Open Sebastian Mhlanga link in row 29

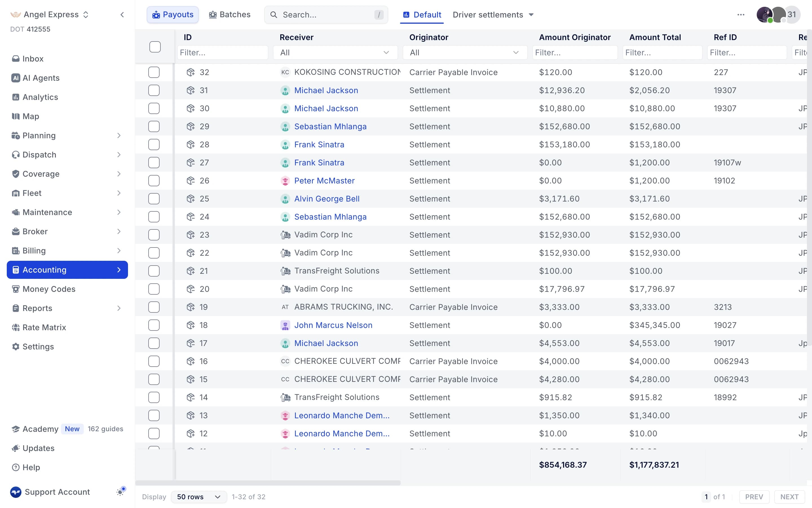point(330,126)
